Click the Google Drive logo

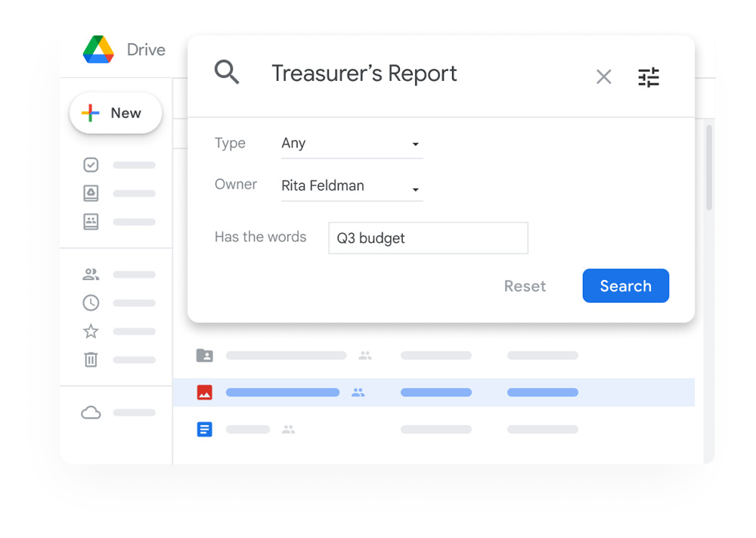[98, 50]
